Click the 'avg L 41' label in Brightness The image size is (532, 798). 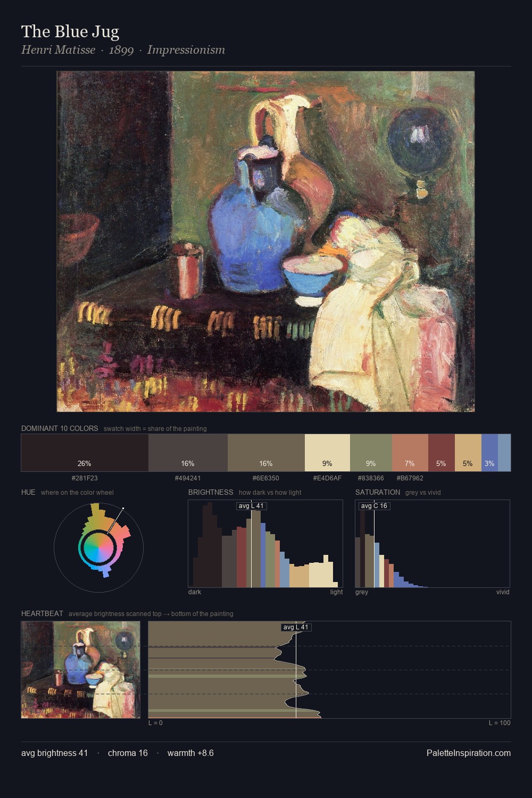click(x=251, y=506)
